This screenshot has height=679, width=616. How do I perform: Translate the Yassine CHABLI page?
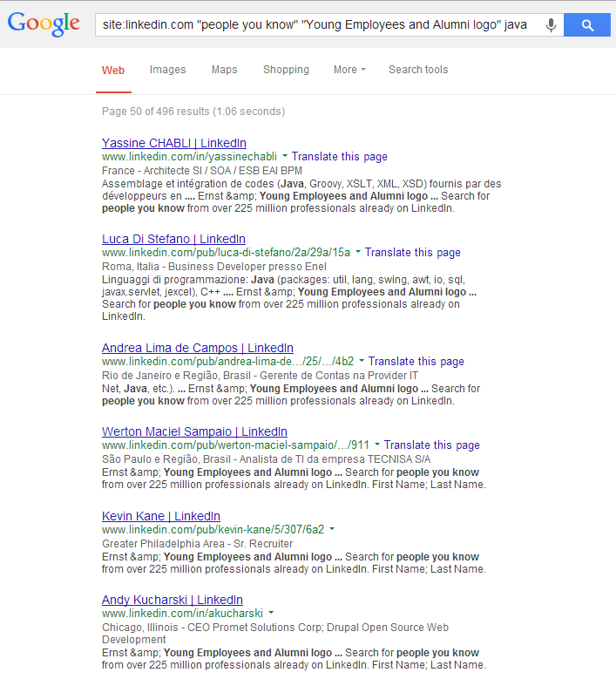click(340, 157)
